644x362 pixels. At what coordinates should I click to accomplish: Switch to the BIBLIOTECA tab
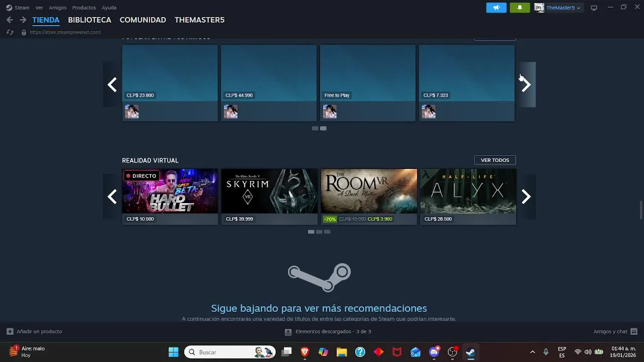tap(90, 20)
